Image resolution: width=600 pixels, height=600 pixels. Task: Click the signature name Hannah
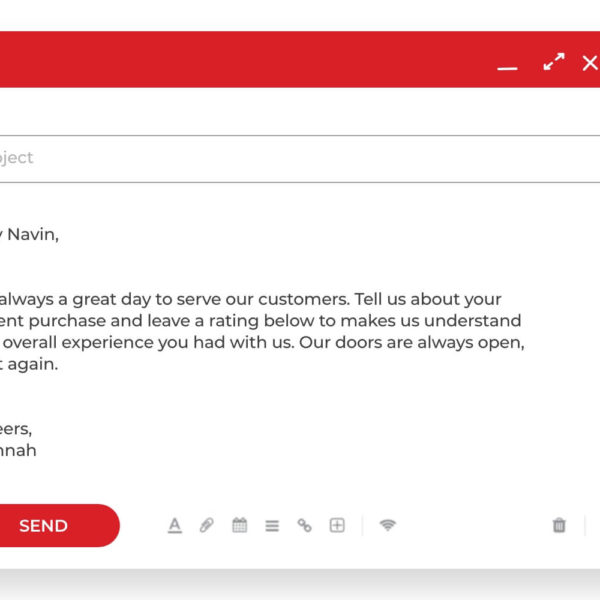click(x=18, y=450)
